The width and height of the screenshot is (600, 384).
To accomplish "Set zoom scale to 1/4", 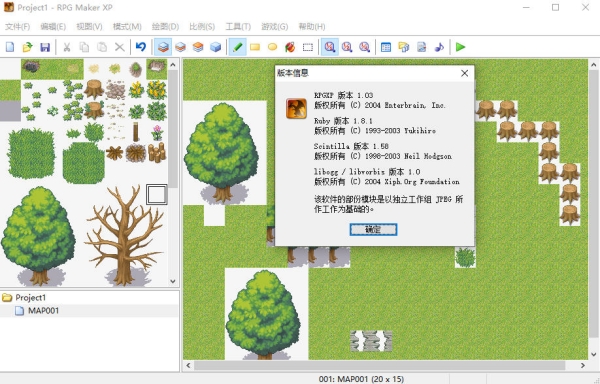I will point(365,47).
